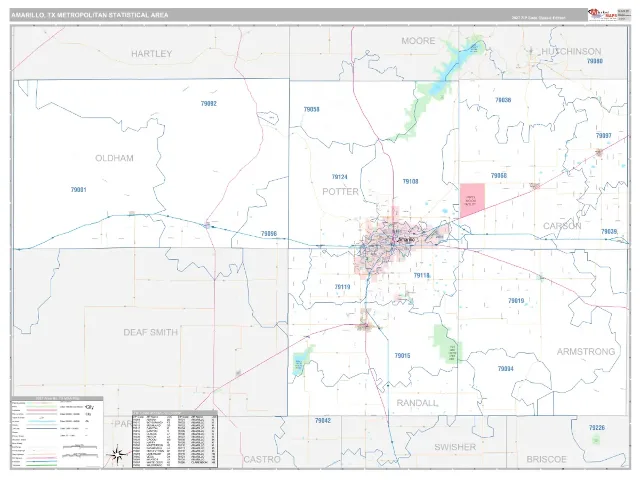
Task: Click the ZIP code index table
Action: tap(175, 441)
